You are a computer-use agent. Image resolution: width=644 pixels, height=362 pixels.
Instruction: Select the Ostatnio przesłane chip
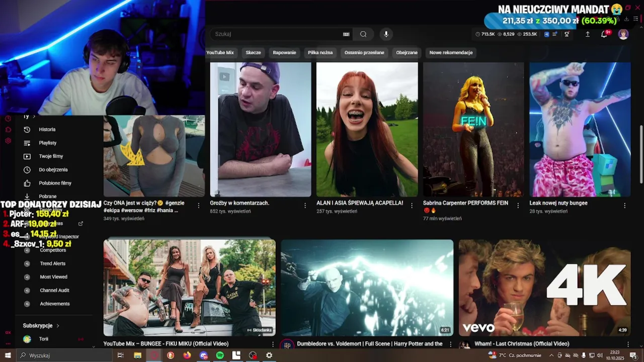tap(364, 52)
